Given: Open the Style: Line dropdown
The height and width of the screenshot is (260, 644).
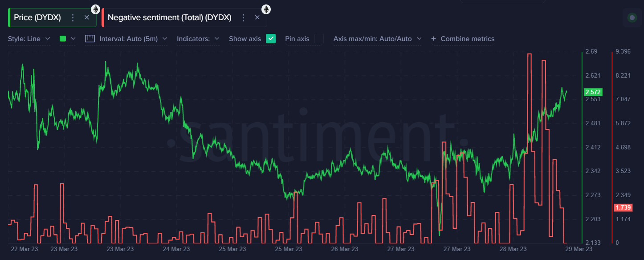Looking at the screenshot, I should (x=29, y=39).
